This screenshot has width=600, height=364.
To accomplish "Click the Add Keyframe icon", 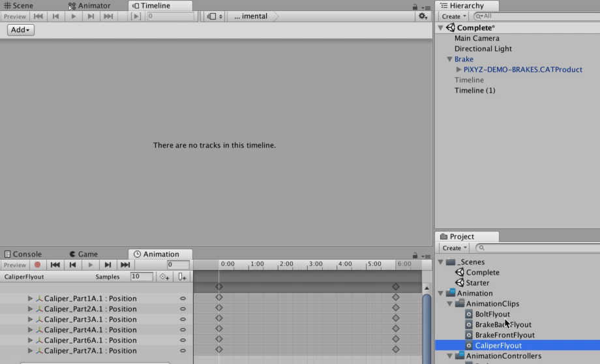I will pos(164,277).
